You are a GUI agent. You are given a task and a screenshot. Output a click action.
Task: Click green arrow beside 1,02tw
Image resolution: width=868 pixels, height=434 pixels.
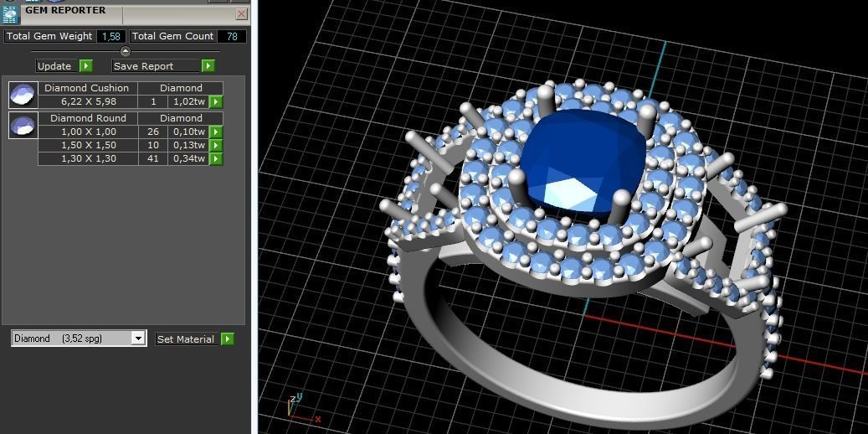(216, 102)
